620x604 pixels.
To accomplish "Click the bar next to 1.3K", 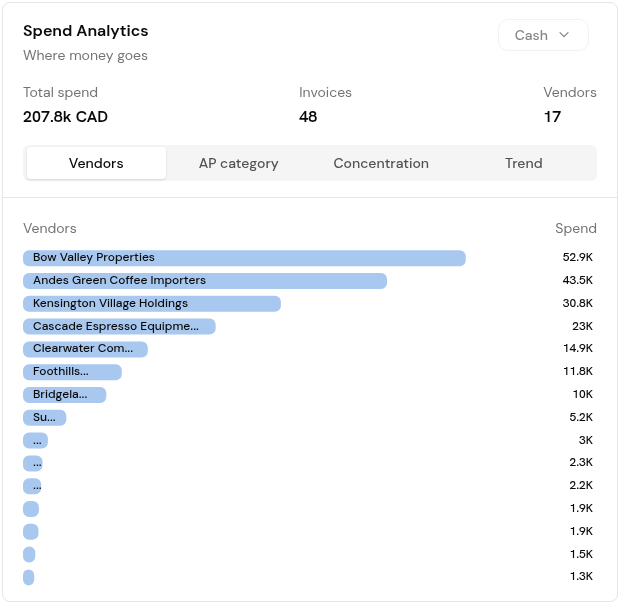I will (x=28, y=578).
